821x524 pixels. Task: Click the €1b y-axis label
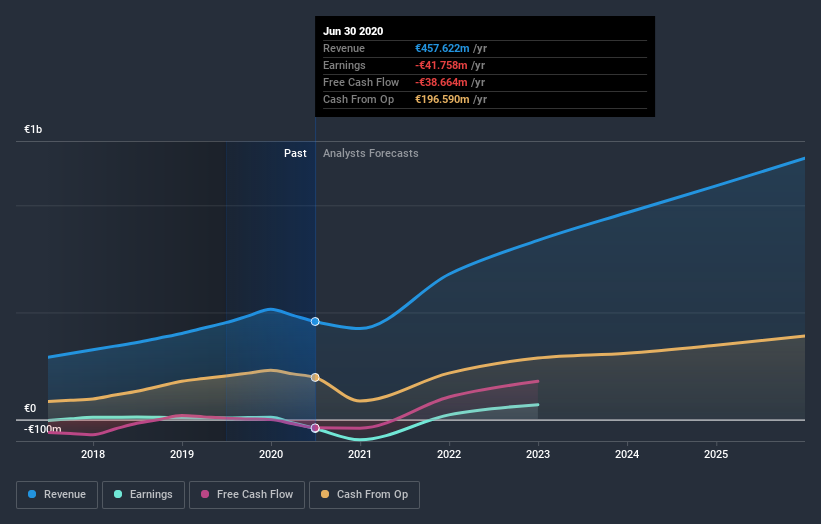click(33, 129)
